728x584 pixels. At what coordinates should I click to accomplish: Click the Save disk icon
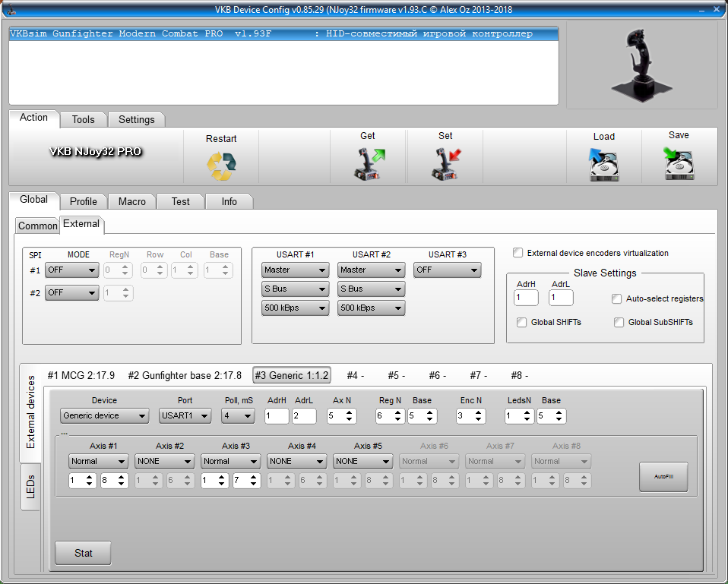coord(679,164)
